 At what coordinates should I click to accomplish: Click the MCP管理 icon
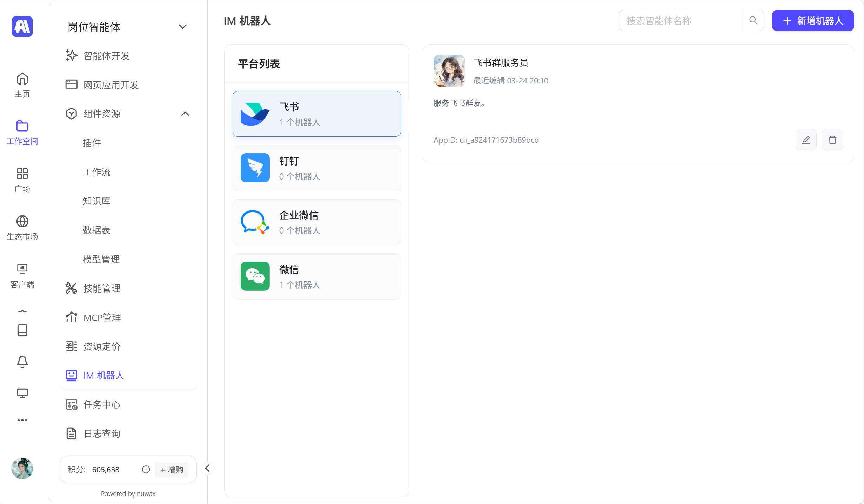point(72,317)
